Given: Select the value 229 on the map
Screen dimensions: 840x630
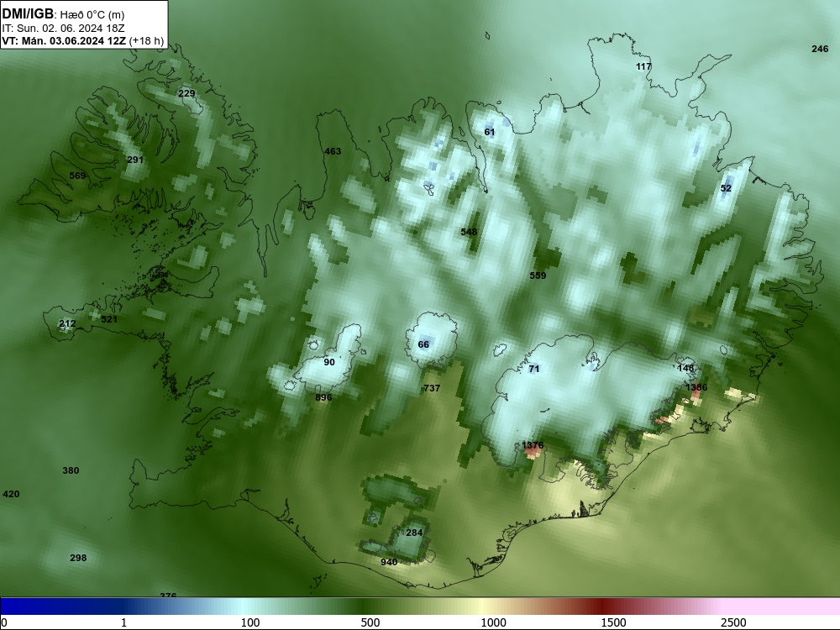Looking at the screenshot, I should (x=186, y=93).
